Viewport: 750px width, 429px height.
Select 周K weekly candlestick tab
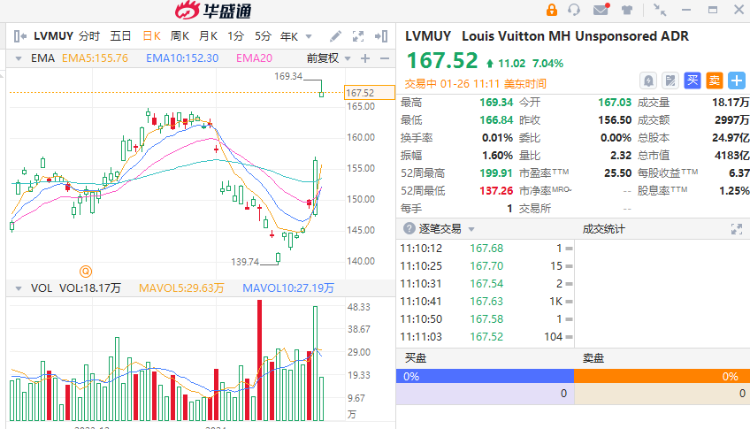(x=180, y=36)
